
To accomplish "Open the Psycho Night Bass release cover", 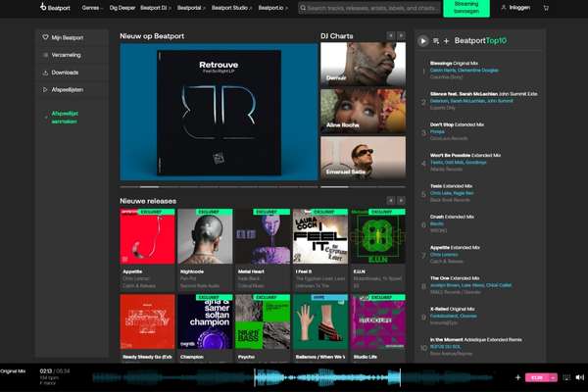I will coord(263,321).
